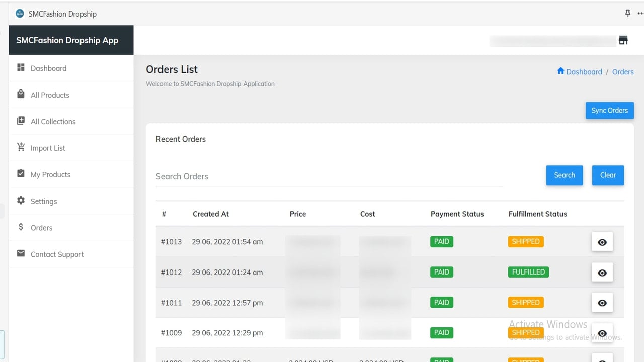Open the three-dot menu in title bar
Image resolution: width=644 pixels, height=362 pixels.
pyautogui.click(x=640, y=14)
